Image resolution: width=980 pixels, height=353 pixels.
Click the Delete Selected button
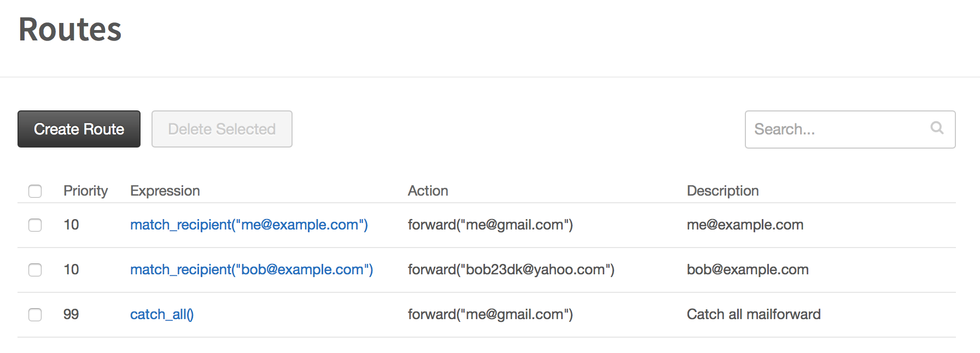tap(222, 129)
